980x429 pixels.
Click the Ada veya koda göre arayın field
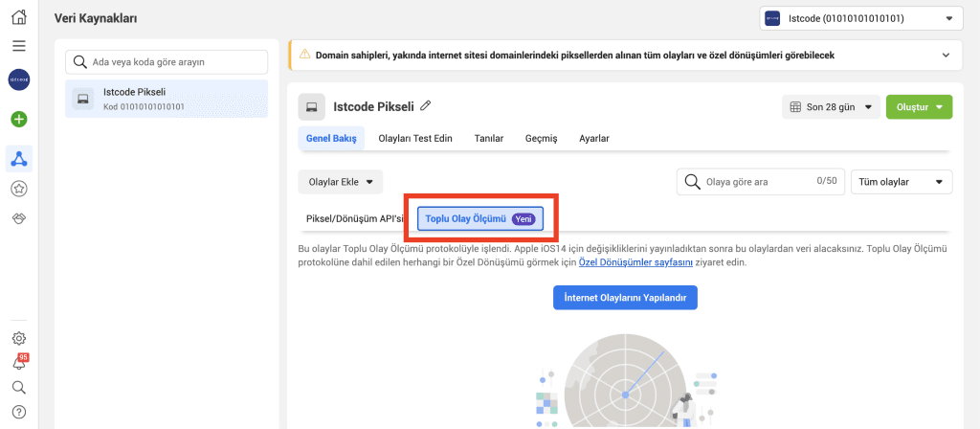pos(167,61)
